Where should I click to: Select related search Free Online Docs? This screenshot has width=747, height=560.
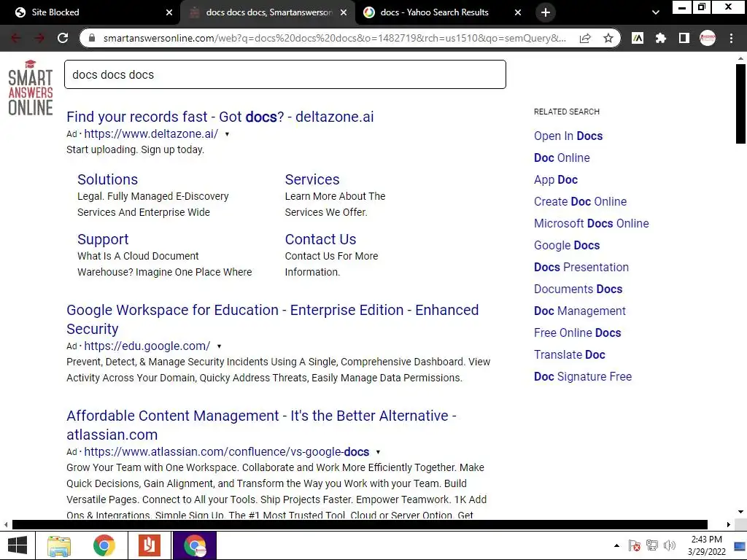[578, 332]
